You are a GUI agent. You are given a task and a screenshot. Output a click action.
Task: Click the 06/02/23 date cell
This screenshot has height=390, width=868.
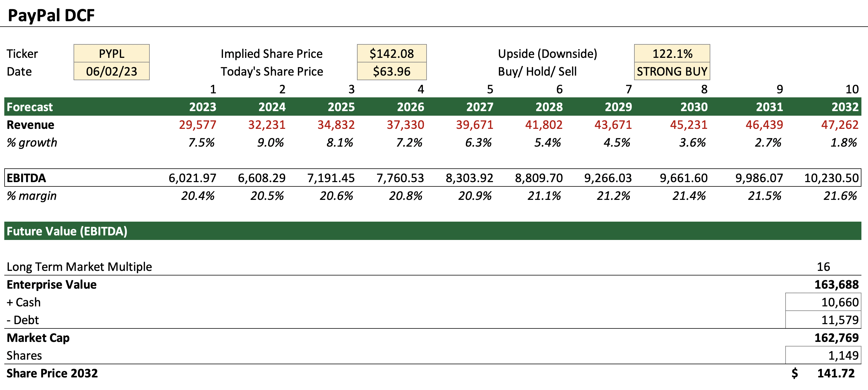(112, 71)
